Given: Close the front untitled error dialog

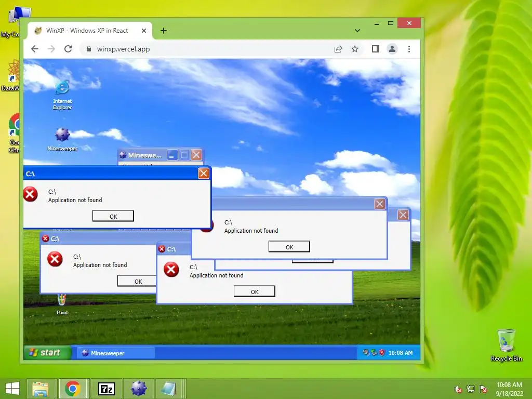Looking at the screenshot, I should [380, 204].
